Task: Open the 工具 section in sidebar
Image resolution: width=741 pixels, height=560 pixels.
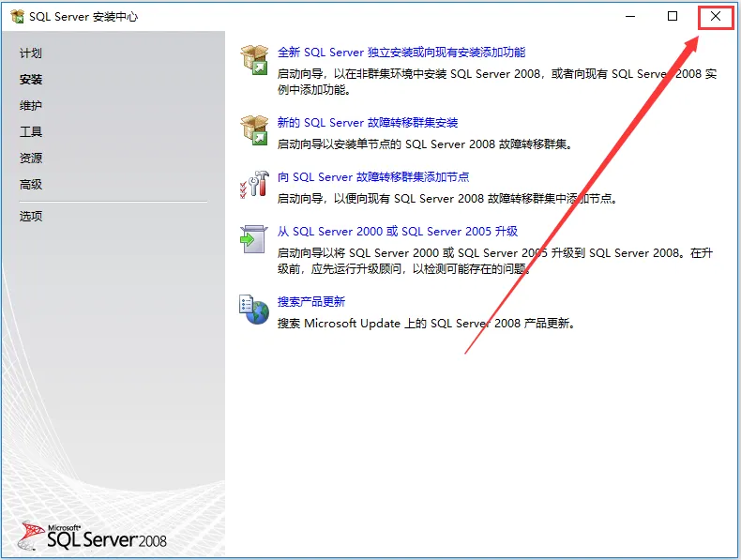Action: click(31, 132)
